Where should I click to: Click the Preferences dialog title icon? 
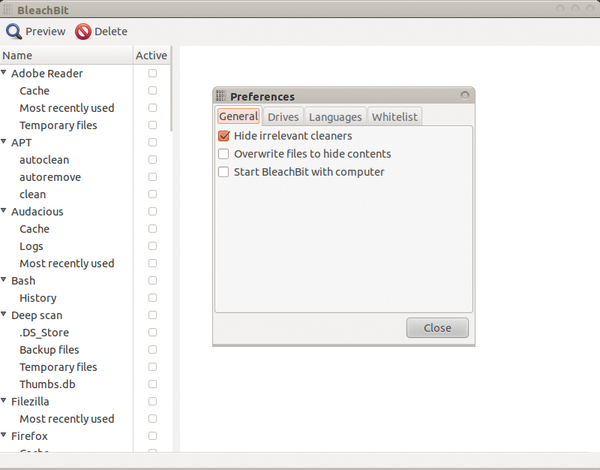[221, 96]
